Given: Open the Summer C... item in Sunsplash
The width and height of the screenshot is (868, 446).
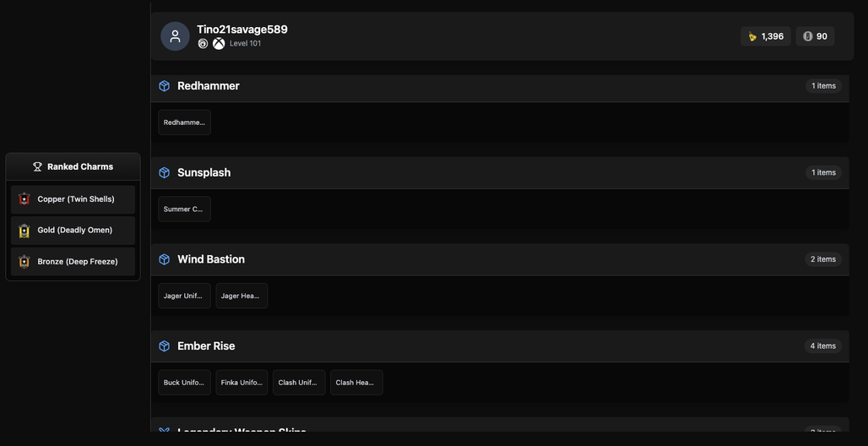Looking at the screenshot, I should click(184, 209).
